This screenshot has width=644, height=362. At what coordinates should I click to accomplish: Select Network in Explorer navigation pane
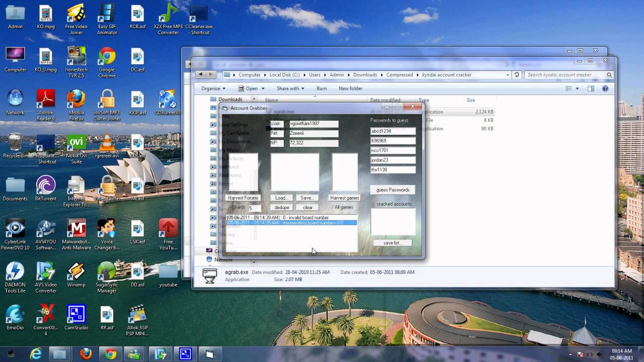[x=223, y=259]
